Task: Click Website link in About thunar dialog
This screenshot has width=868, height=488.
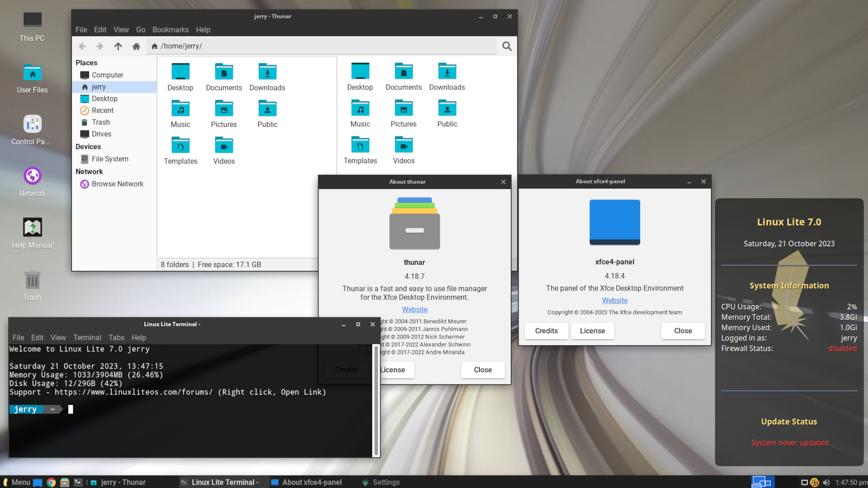Action: [415, 310]
